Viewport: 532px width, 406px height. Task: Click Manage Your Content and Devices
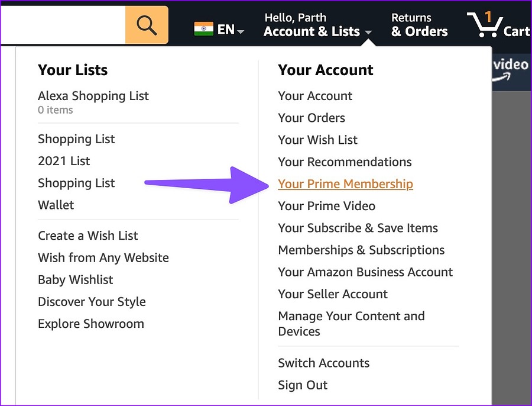click(351, 323)
